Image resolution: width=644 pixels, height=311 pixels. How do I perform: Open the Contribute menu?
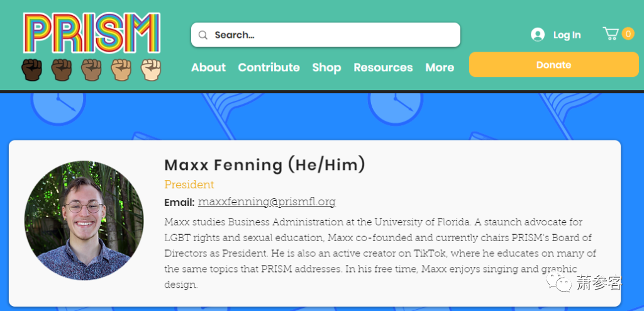[269, 67]
